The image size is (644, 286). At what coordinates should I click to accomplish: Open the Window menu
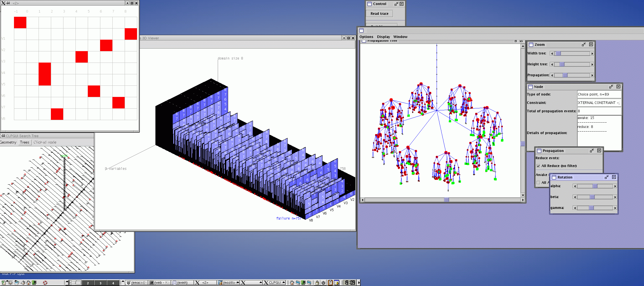tap(400, 37)
